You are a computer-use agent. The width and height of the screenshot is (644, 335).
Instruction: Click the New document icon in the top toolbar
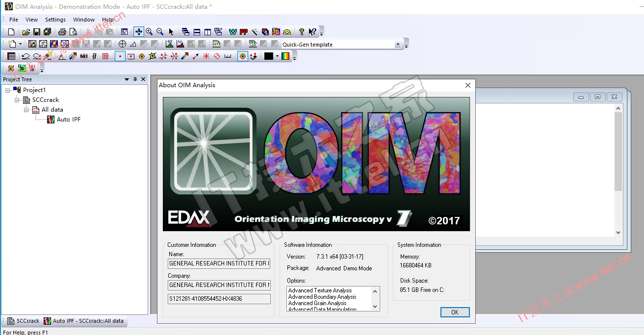tap(12, 32)
